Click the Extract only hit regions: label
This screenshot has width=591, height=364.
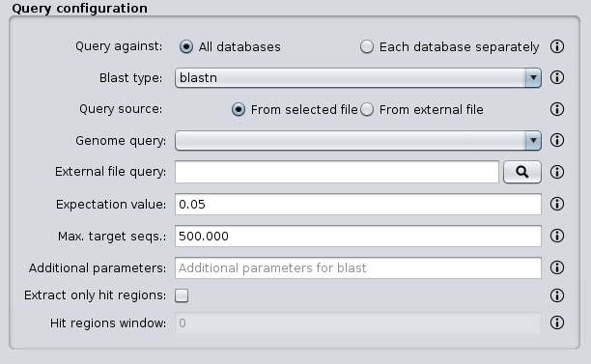click(x=95, y=295)
